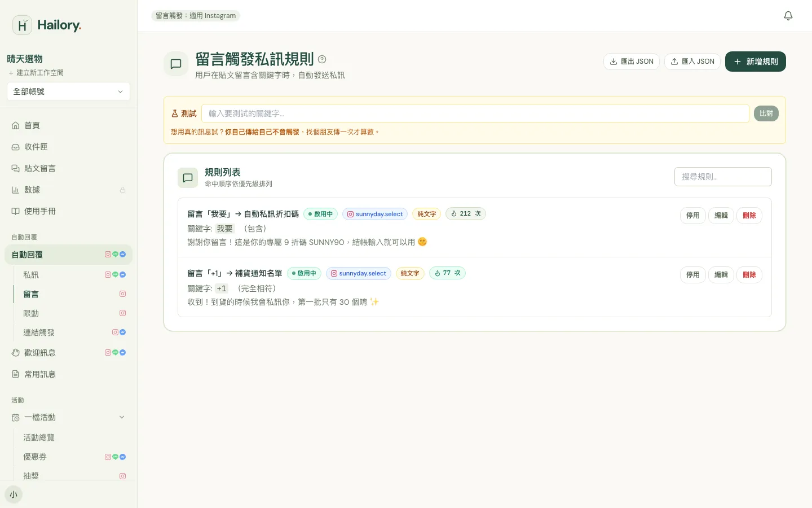The image size is (812, 508).
Task: Click 匯入 JSON button
Action: [692, 62]
